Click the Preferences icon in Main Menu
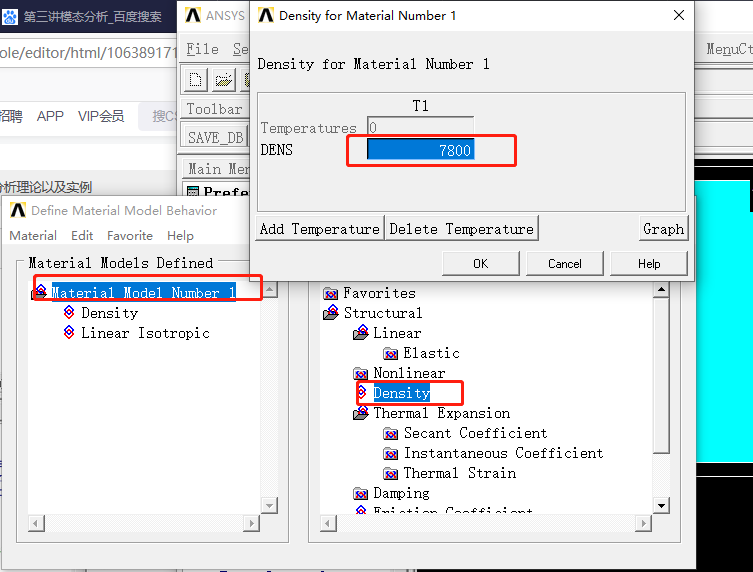 tap(193, 192)
